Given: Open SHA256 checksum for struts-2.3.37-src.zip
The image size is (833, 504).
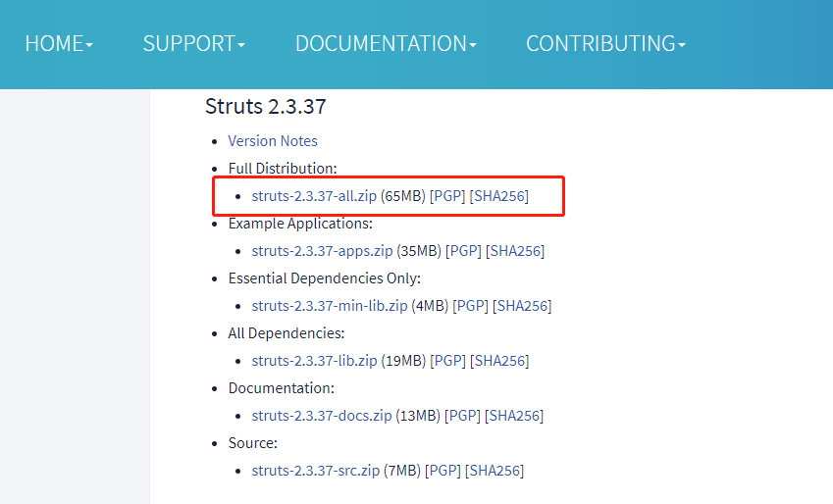Looking at the screenshot, I should (495, 471).
